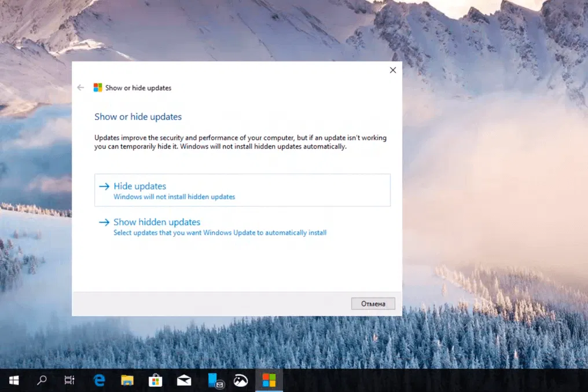This screenshot has height=392, width=588.
Task: Open the Start menu
Action: [13, 380]
